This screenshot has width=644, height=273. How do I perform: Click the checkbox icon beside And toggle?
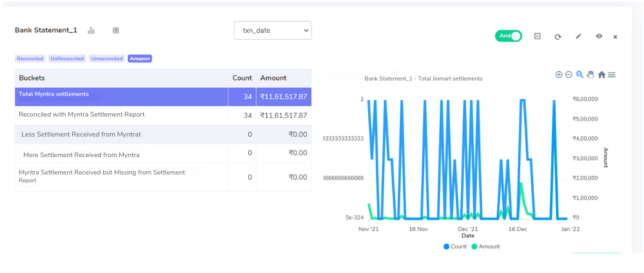click(537, 36)
